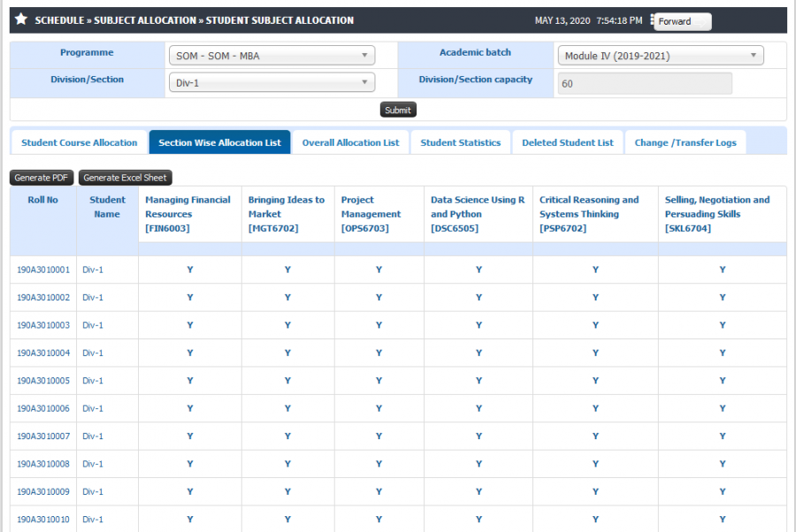Click MGT6702 Y cell for 190A3010008
This screenshot has width=796, height=532.
point(287,464)
